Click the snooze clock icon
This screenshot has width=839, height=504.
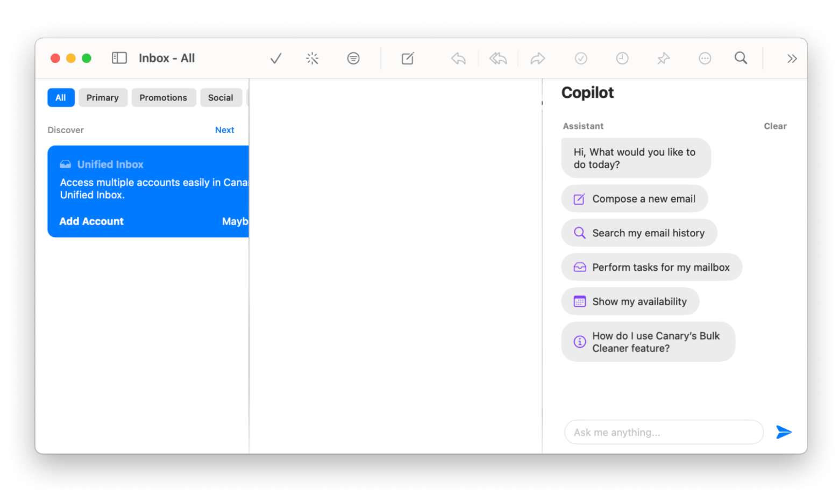622,59
